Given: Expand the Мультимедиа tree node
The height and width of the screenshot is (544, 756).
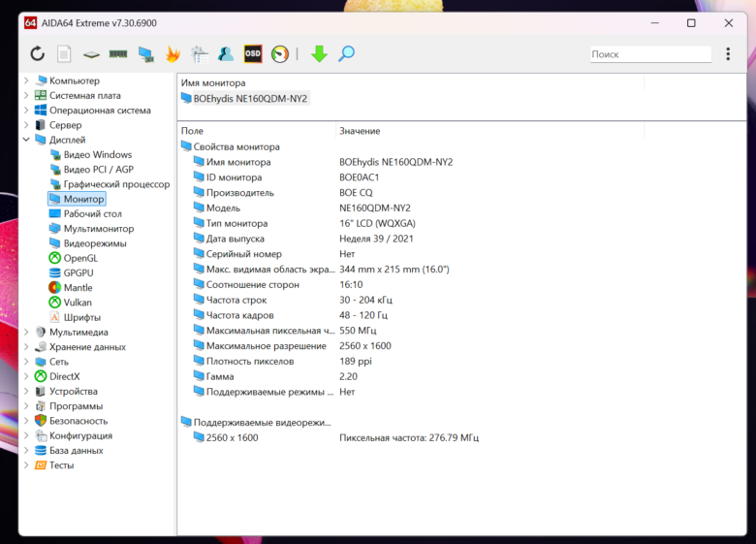Looking at the screenshot, I should (26, 332).
